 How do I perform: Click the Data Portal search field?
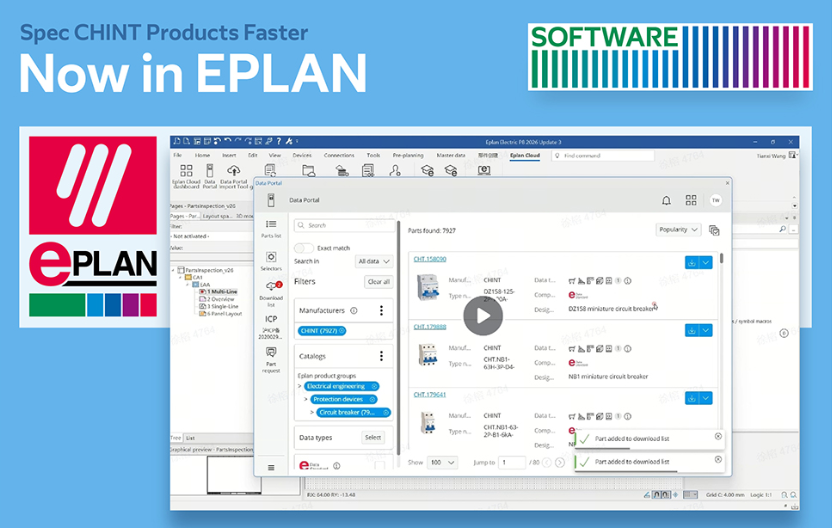(345, 226)
